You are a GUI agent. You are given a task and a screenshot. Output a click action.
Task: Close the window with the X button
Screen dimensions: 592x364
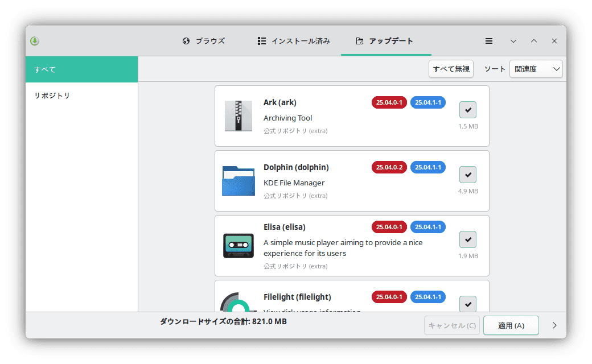554,41
